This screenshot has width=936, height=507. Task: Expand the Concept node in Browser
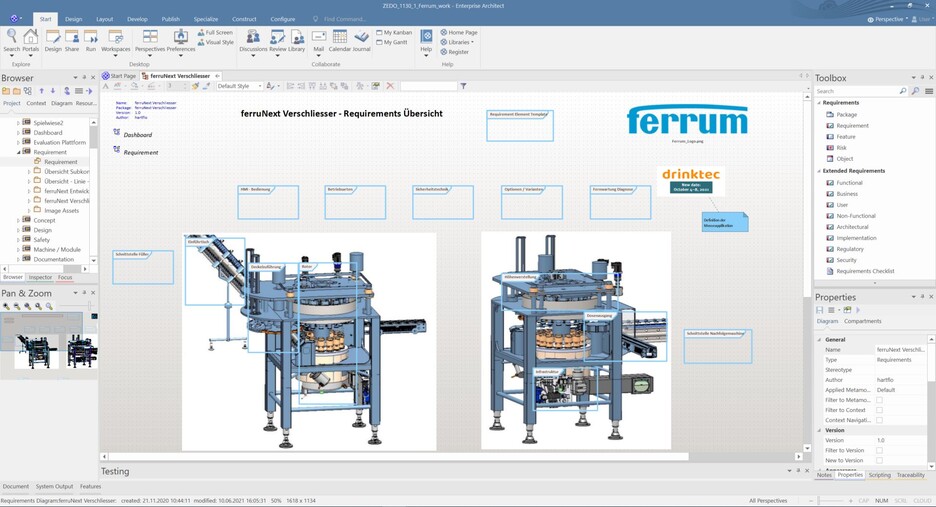tap(19, 220)
